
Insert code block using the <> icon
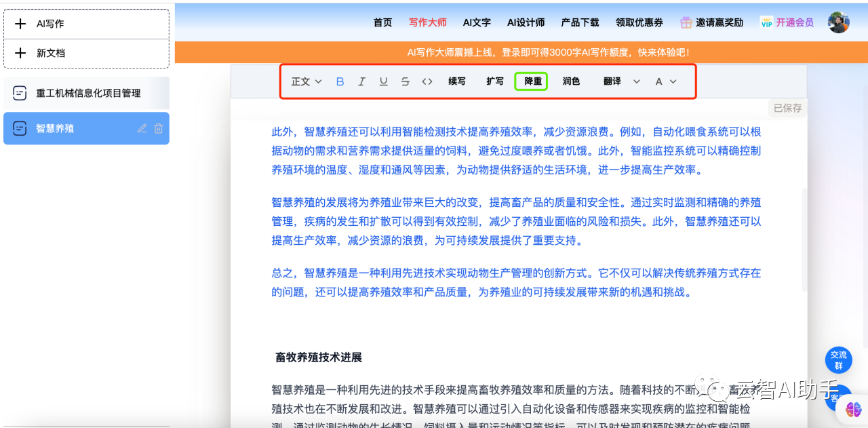[427, 81]
